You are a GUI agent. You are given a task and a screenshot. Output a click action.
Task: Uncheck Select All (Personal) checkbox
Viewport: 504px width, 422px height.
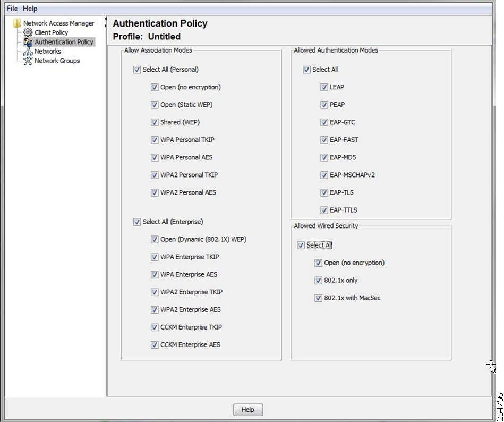point(137,70)
